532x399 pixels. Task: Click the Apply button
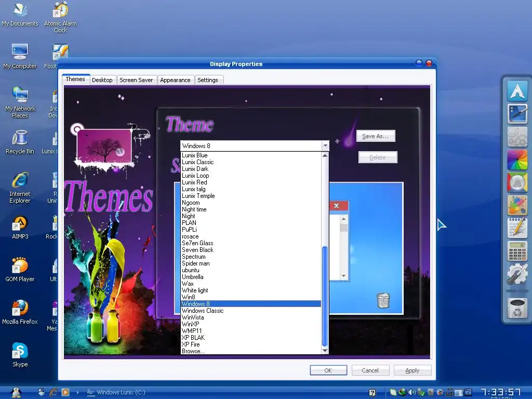[412, 370]
